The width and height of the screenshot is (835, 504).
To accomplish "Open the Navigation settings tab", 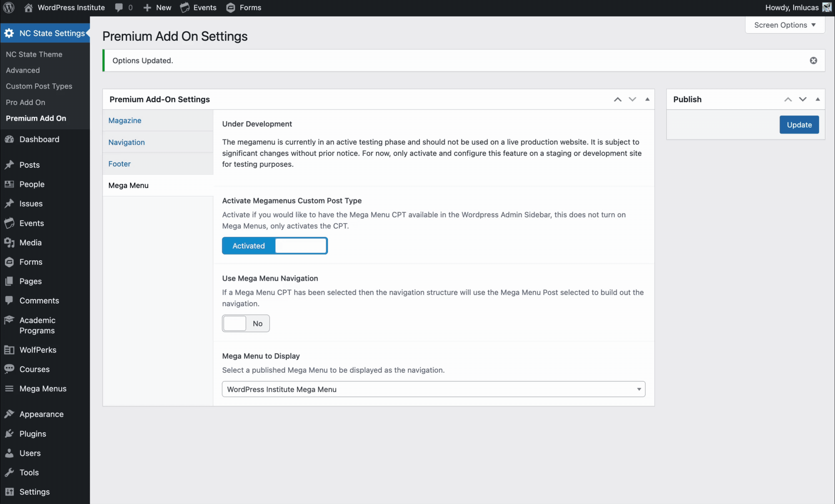I will click(x=126, y=142).
